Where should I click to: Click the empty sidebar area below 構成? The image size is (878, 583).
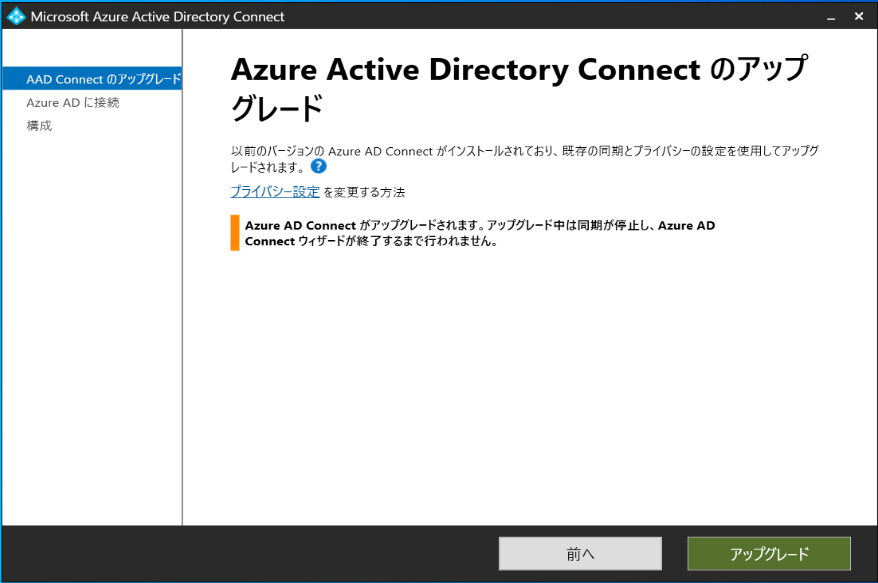pos(90,330)
